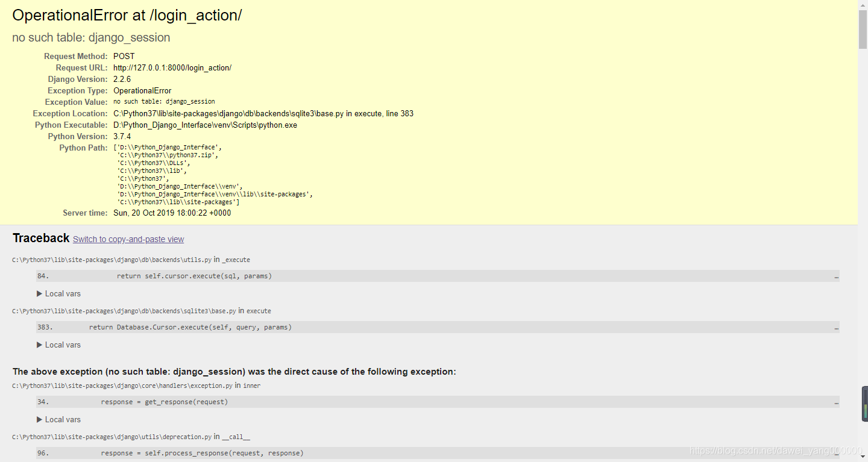Select the Python Executable path value
Image resolution: width=868 pixels, height=462 pixels.
[205, 125]
